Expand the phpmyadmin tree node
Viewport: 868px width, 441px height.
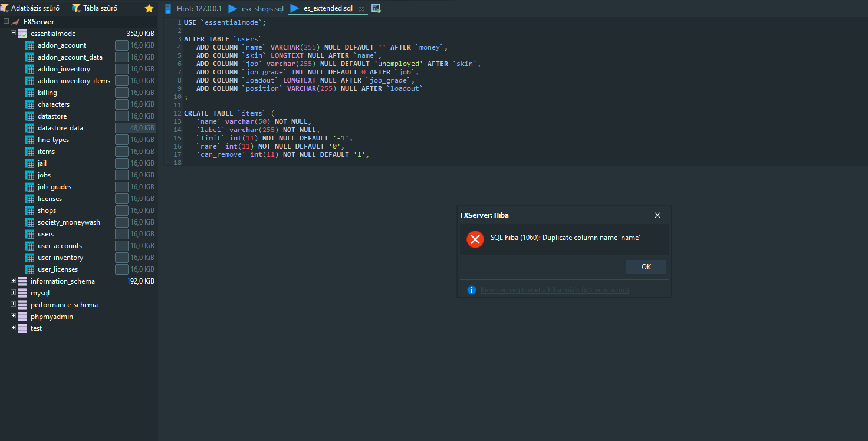pos(13,316)
